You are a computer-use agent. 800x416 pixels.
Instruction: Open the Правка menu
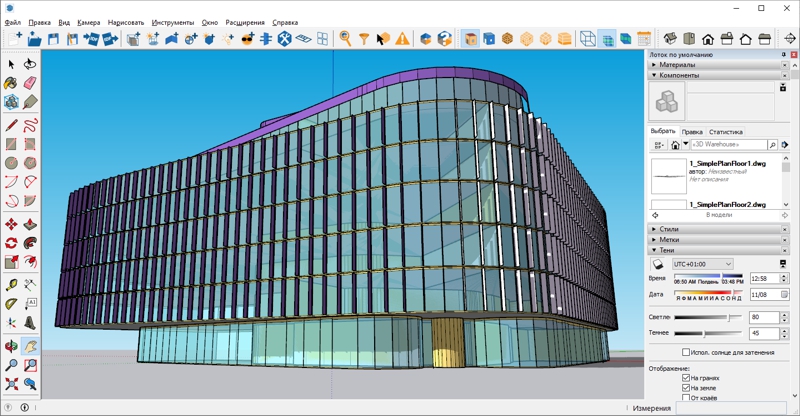click(x=39, y=22)
